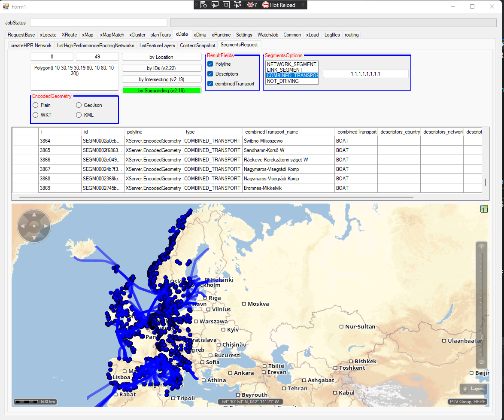Select the GeoJson encoded geometry option
The height and width of the screenshot is (420, 504).
79,105
